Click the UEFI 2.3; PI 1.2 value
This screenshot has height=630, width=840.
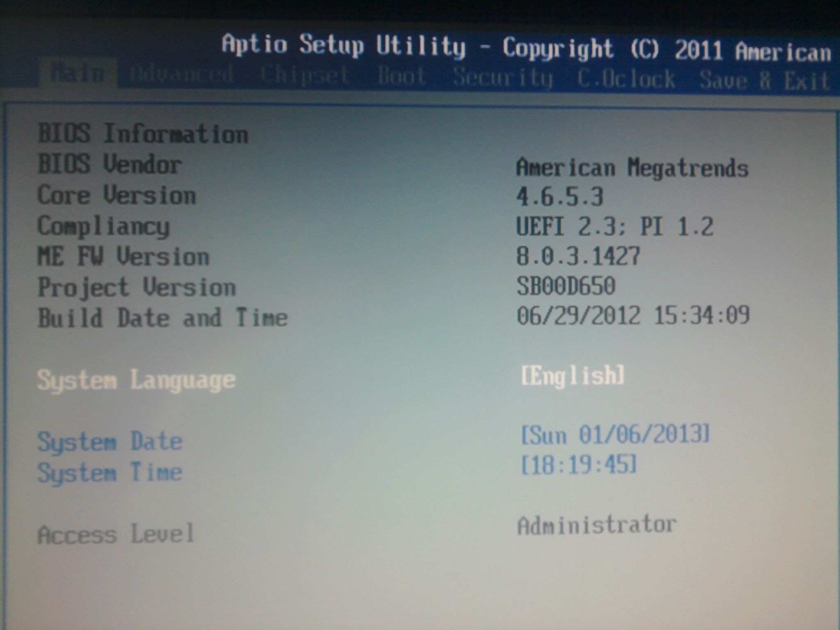point(615,226)
